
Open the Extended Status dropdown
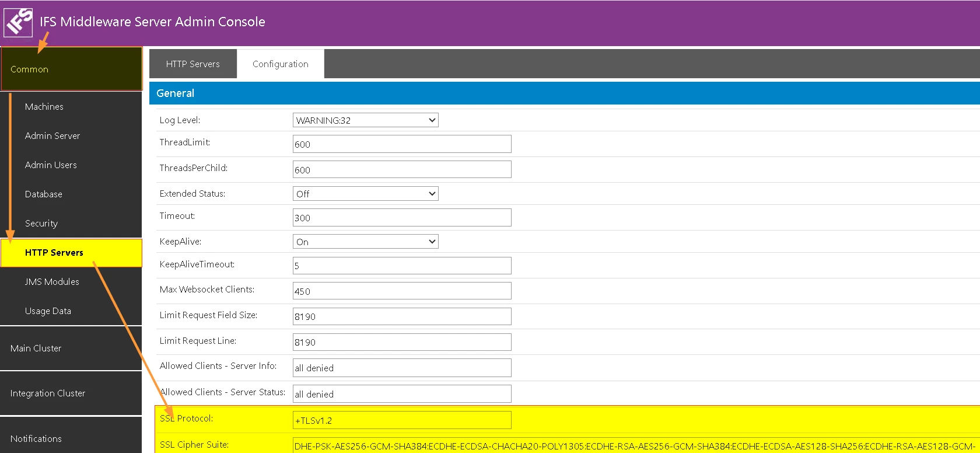(x=366, y=194)
